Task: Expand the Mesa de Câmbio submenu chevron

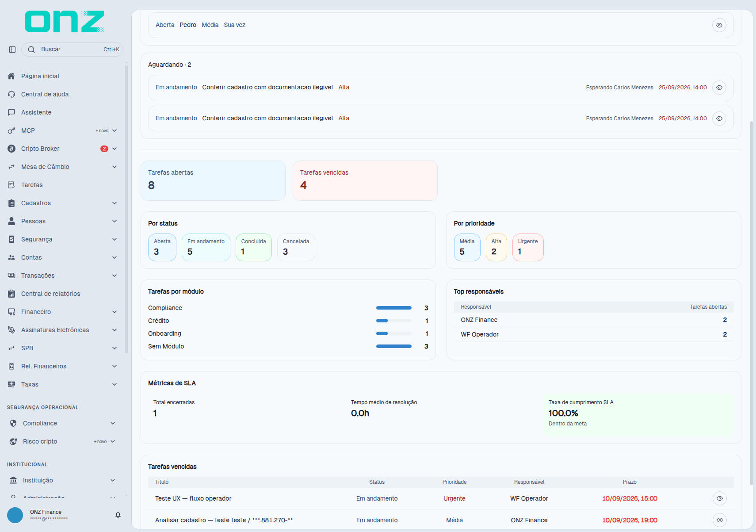Action: pos(115,167)
